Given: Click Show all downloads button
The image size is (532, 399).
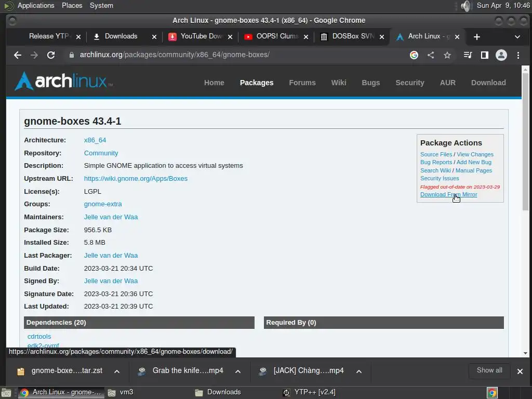Looking at the screenshot, I should coord(489,370).
